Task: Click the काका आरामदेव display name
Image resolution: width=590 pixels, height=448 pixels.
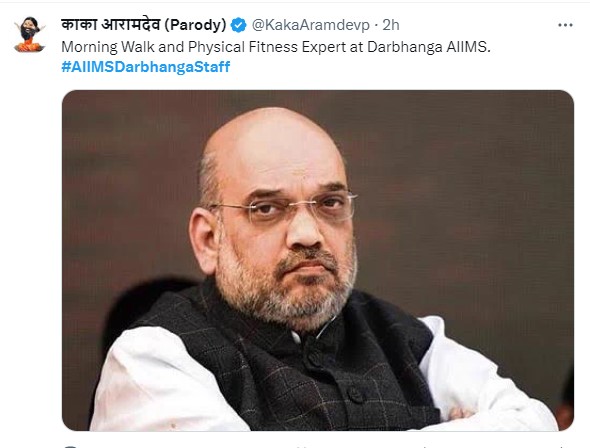Action: pos(111,24)
